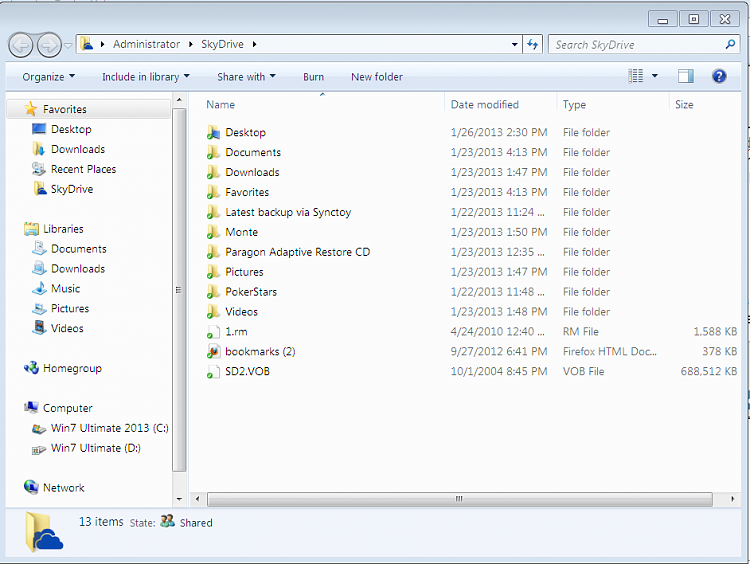This screenshot has height=564, width=750.
Task: Click the navigation pane scroll up arrow
Action: (x=179, y=100)
